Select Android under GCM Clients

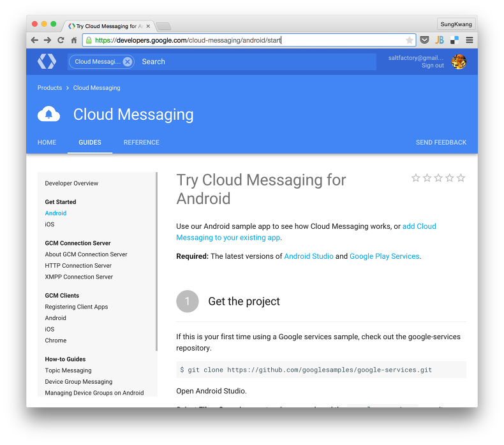(56, 317)
